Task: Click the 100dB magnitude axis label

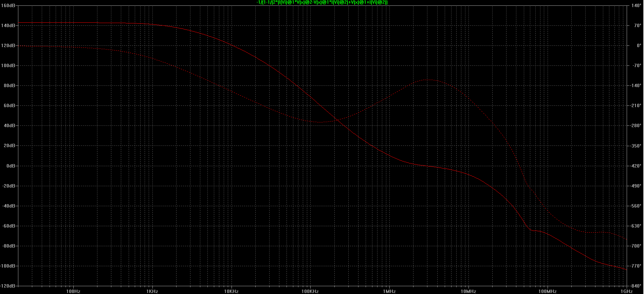Action: pyautogui.click(x=8, y=65)
